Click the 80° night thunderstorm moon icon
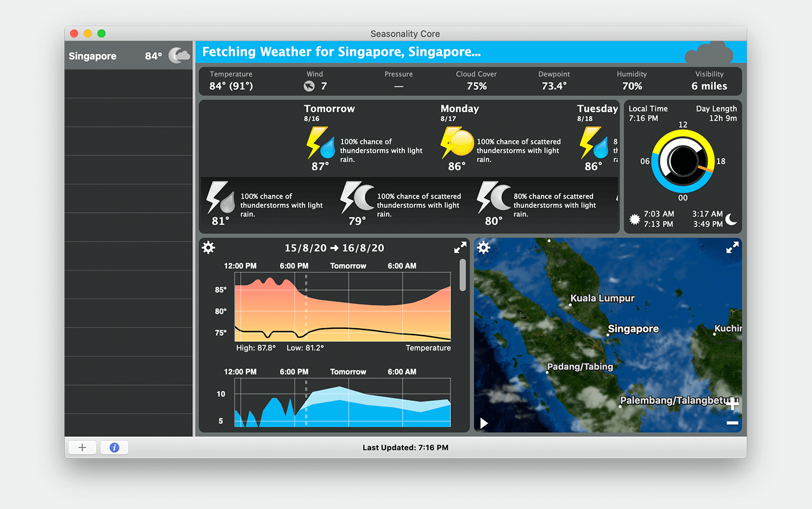Viewport: 812px width, 509px height. (494, 197)
